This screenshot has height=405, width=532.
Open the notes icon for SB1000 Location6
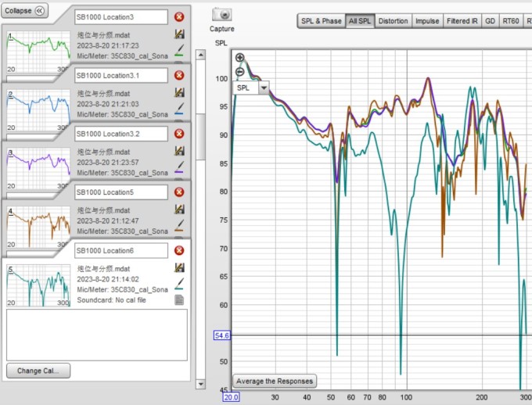click(x=179, y=299)
